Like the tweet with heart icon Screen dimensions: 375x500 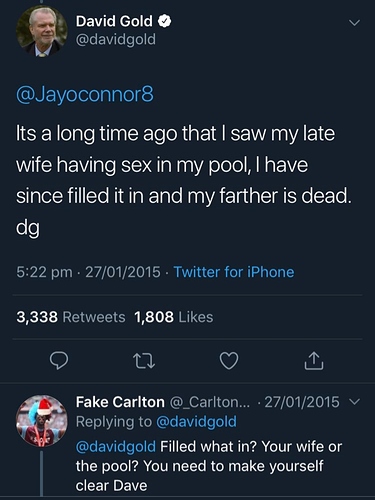click(x=229, y=361)
